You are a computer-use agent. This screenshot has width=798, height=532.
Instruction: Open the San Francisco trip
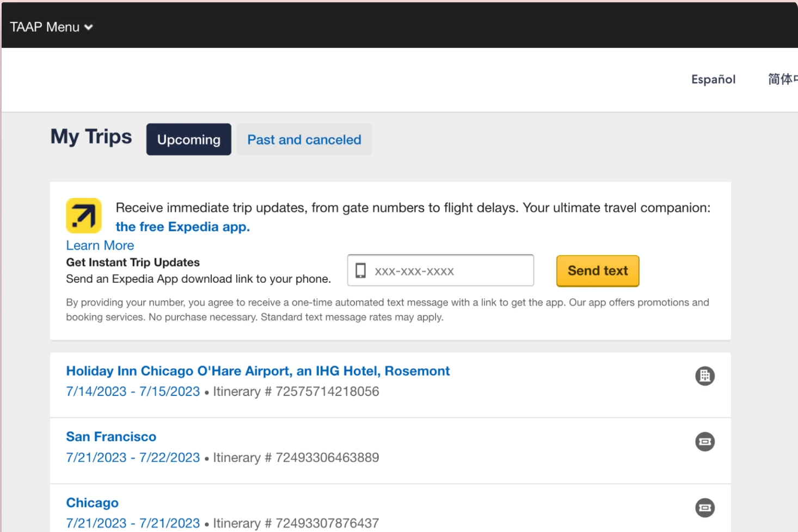(111, 437)
